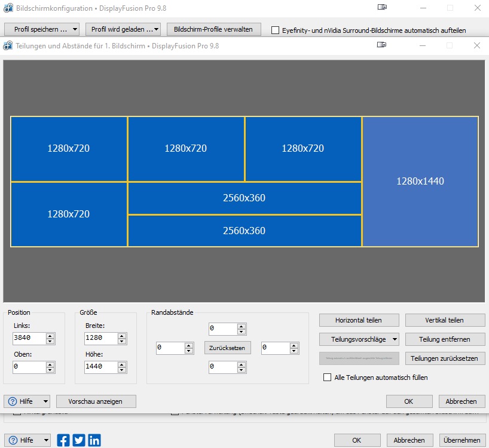Increase Breite value with up arrow

click(x=122, y=336)
